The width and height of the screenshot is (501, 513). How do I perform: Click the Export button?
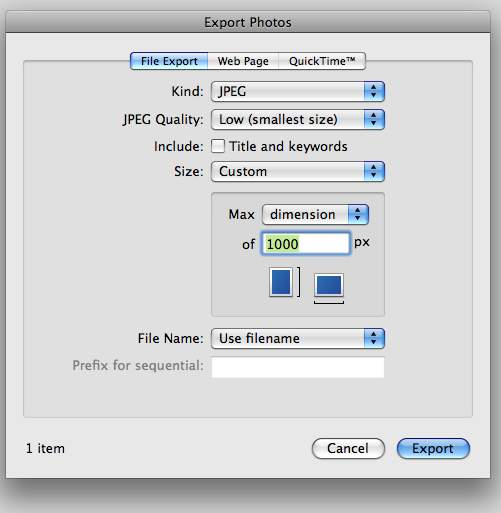tap(433, 448)
